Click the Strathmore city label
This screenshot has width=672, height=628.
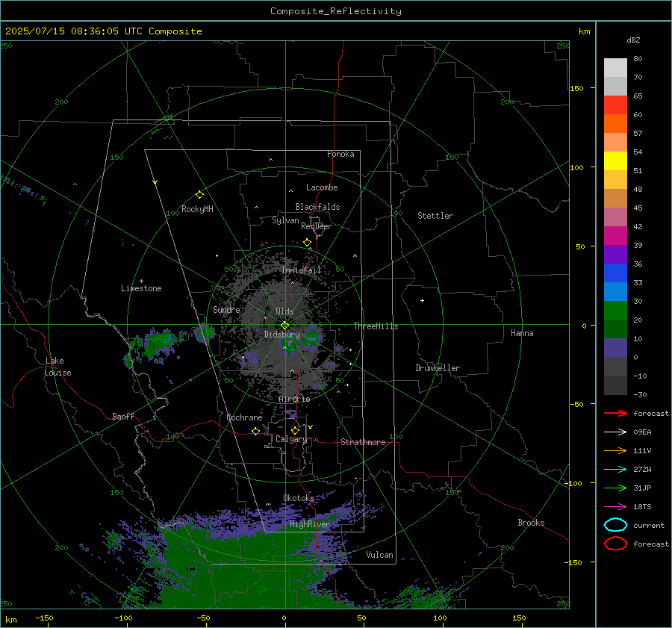[x=363, y=442]
